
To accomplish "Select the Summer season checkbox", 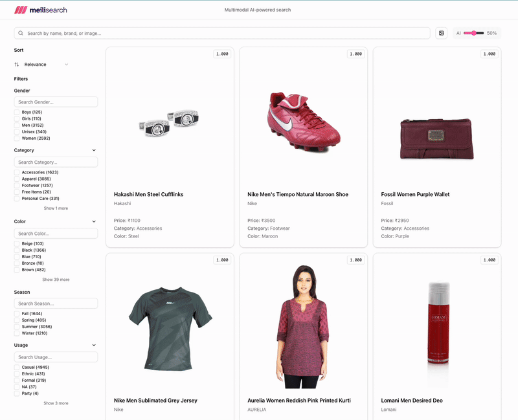I will [17, 327].
